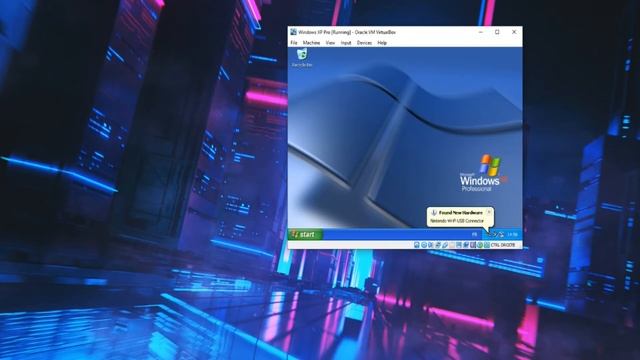Click the hard disk activity status icon

417,245
